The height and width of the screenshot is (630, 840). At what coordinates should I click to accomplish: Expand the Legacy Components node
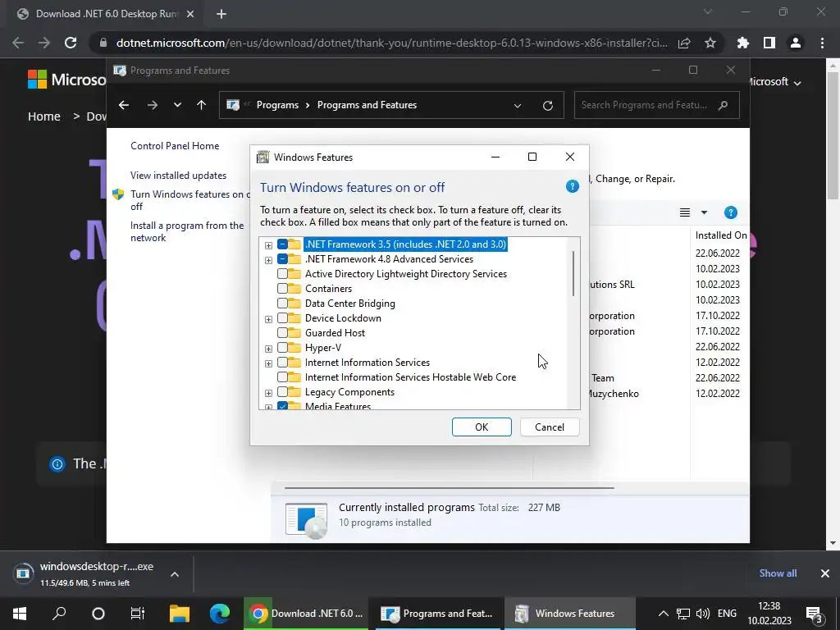pyautogui.click(x=268, y=393)
